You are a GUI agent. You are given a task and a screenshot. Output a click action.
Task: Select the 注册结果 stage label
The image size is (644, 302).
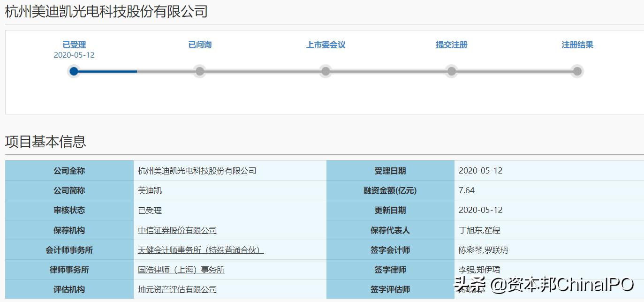click(577, 45)
